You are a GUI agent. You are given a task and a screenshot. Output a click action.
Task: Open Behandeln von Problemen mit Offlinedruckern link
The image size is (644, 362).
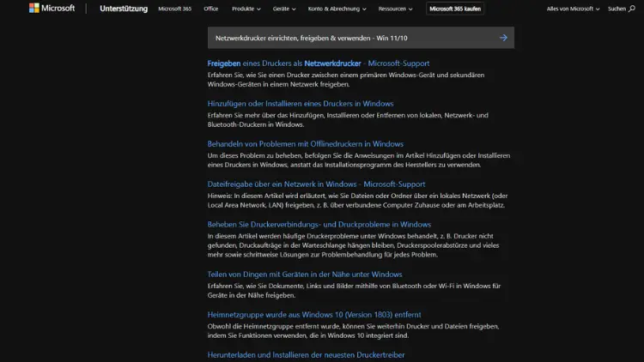305,143
